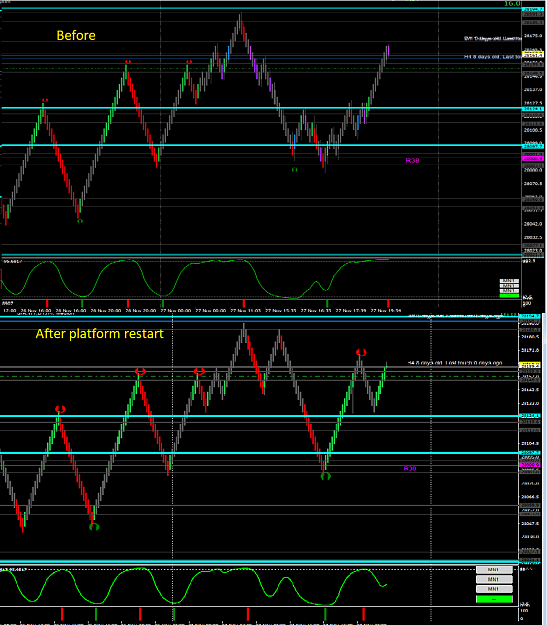Click the red arc marker on the Before chart's lowest marked peak
The image size is (547, 625).
(45, 100)
